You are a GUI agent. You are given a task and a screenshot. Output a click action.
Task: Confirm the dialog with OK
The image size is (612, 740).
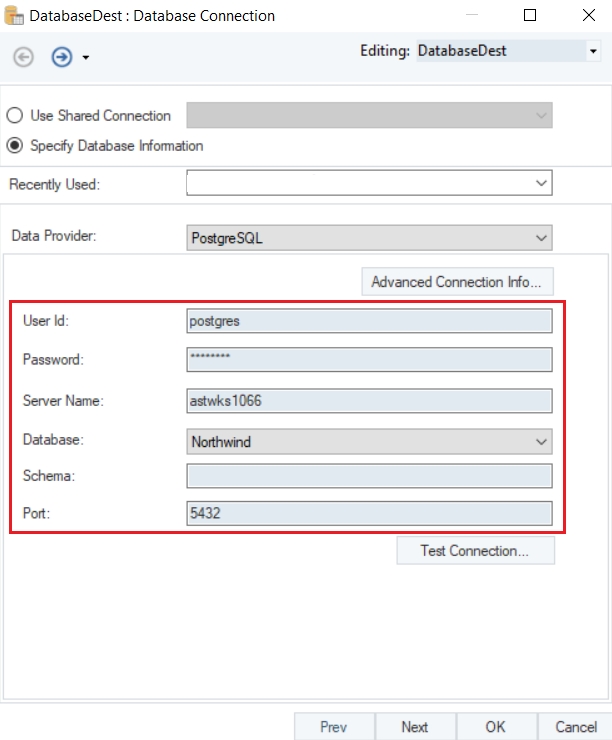pos(496,727)
